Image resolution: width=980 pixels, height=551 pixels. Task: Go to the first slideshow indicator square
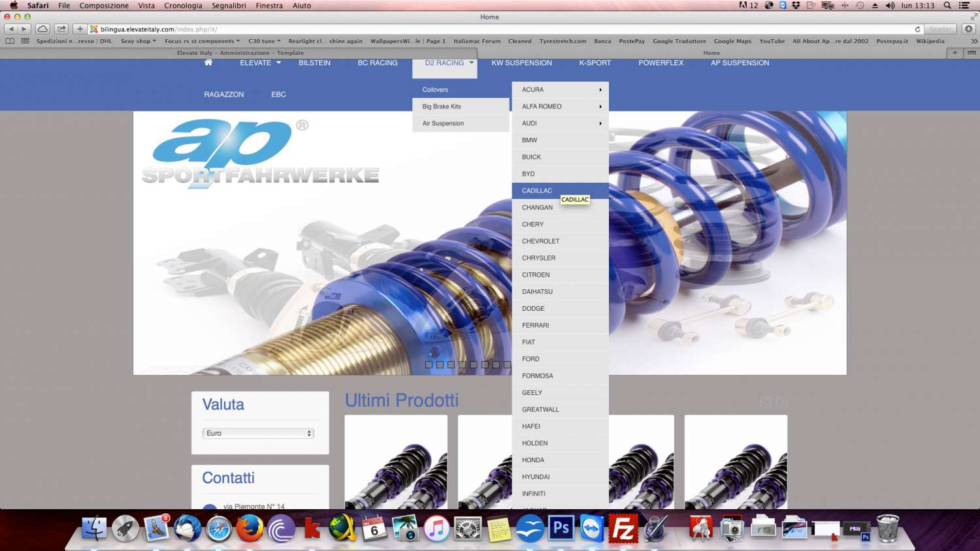(x=429, y=365)
